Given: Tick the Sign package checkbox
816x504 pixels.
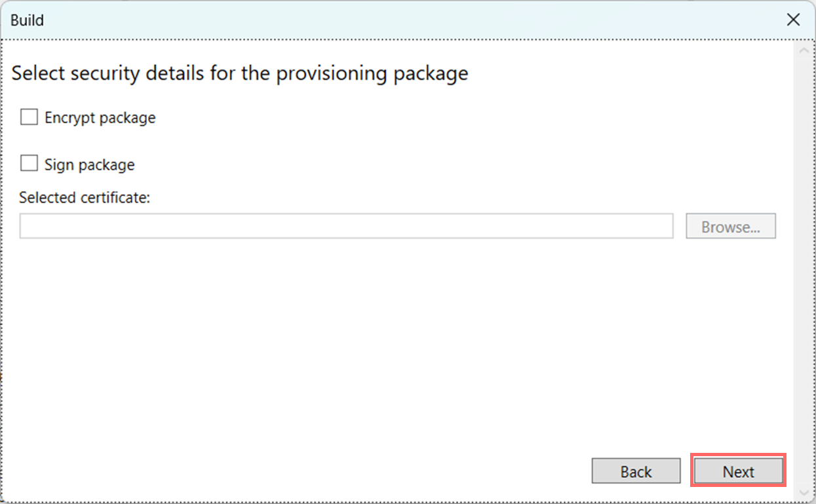Looking at the screenshot, I should [x=29, y=164].
